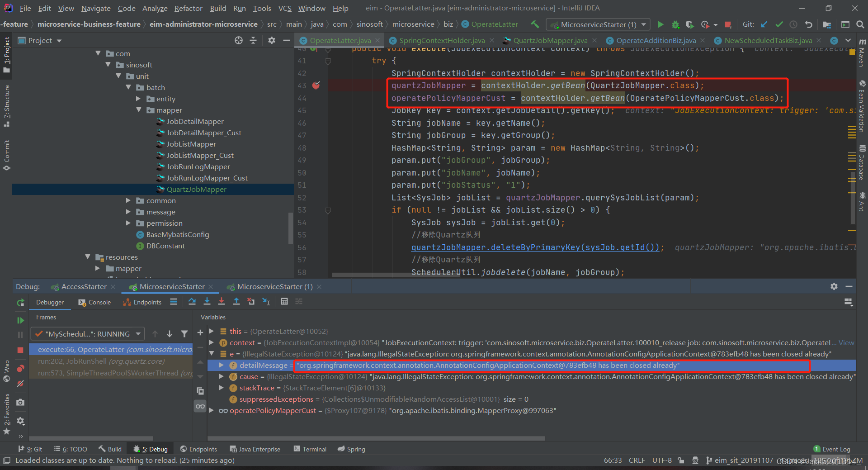Image resolution: width=868 pixels, height=470 pixels.
Task: View breakpoints with the red circles icon
Action: pos(20,368)
